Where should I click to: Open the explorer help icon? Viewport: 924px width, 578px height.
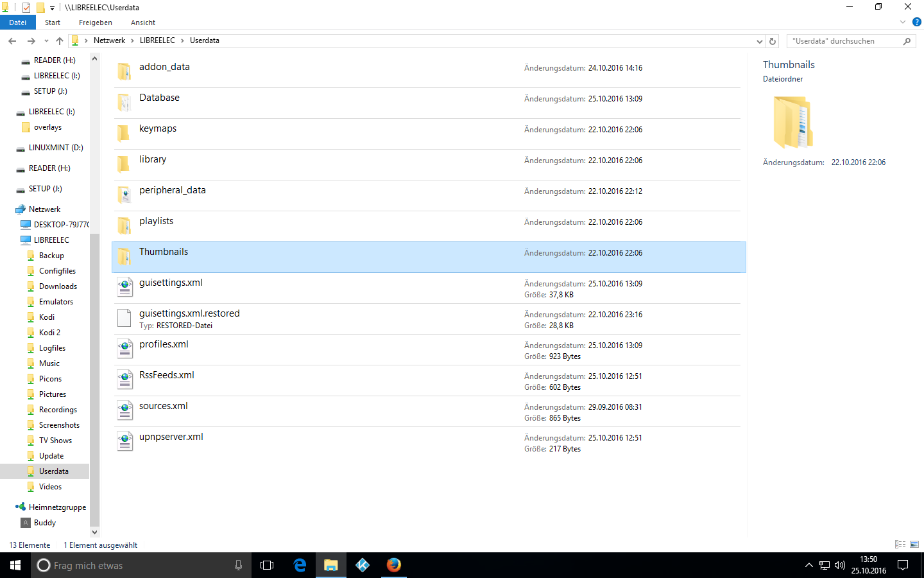pyautogui.click(x=917, y=22)
